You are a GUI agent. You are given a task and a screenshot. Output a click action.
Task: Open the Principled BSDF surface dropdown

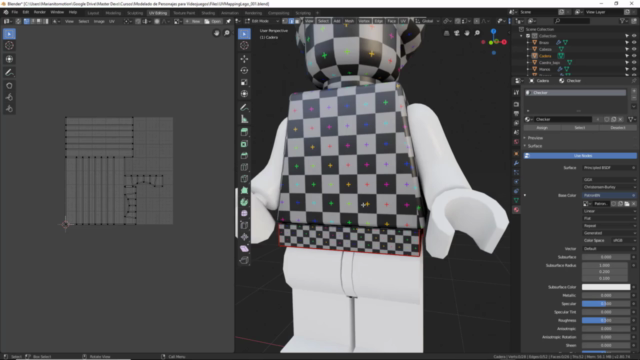pos(609,168)
